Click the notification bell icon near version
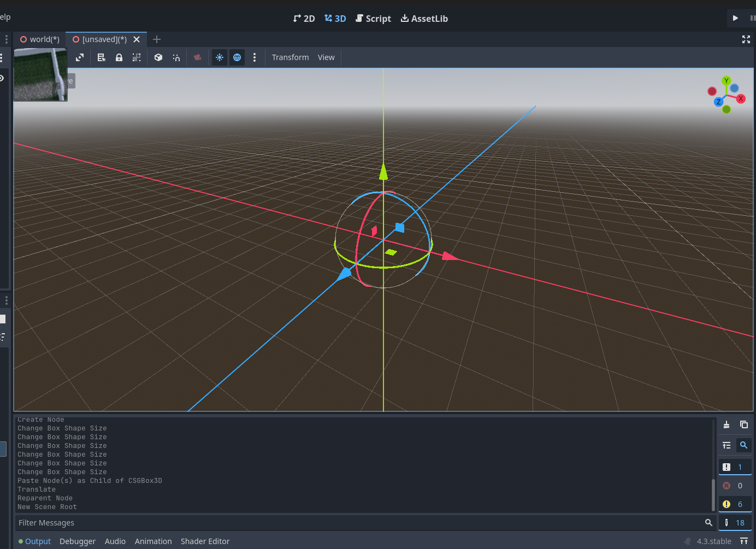This screenshot has height=549, width=756. pos(687,541)
